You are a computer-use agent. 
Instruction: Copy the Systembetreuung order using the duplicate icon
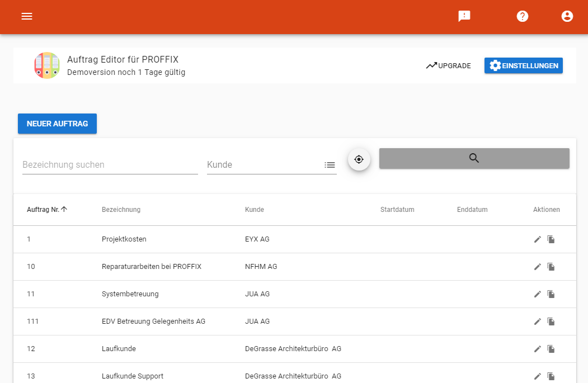click(551, 294)
